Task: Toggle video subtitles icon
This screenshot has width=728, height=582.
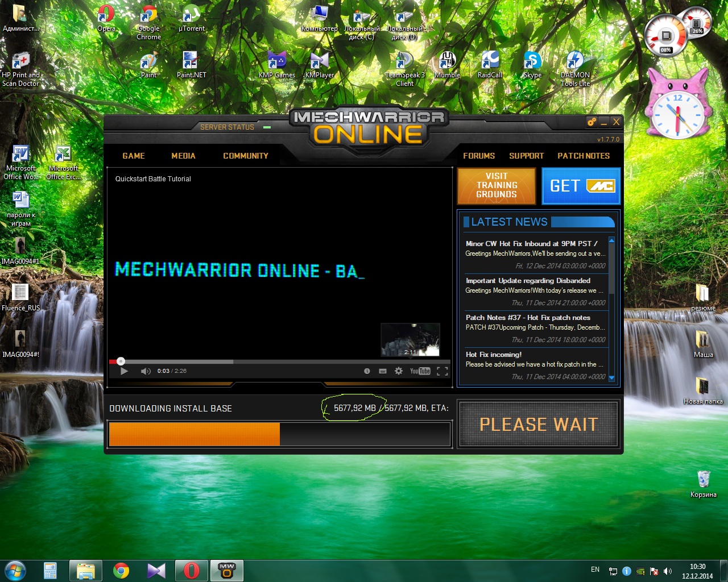Action: 383,371
